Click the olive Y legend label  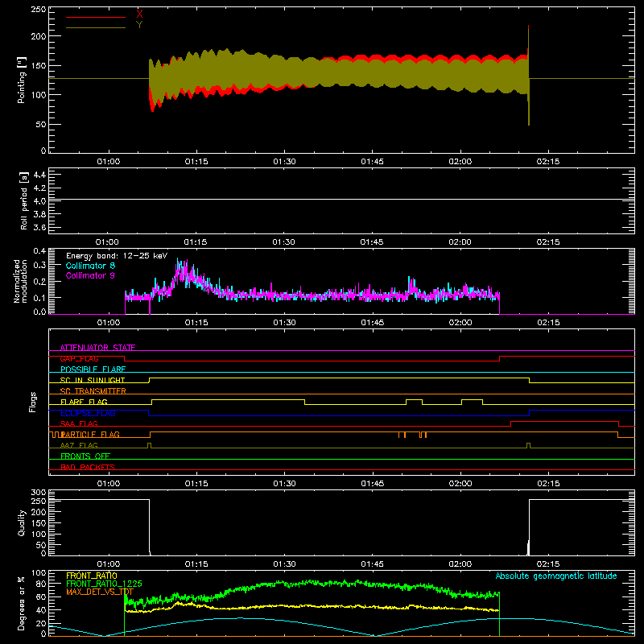tap(139, 25)
